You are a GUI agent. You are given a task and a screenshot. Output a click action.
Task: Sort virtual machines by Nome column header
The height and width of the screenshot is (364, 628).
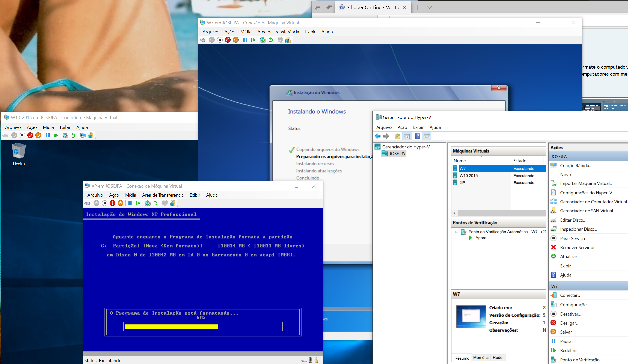point(460,161)
